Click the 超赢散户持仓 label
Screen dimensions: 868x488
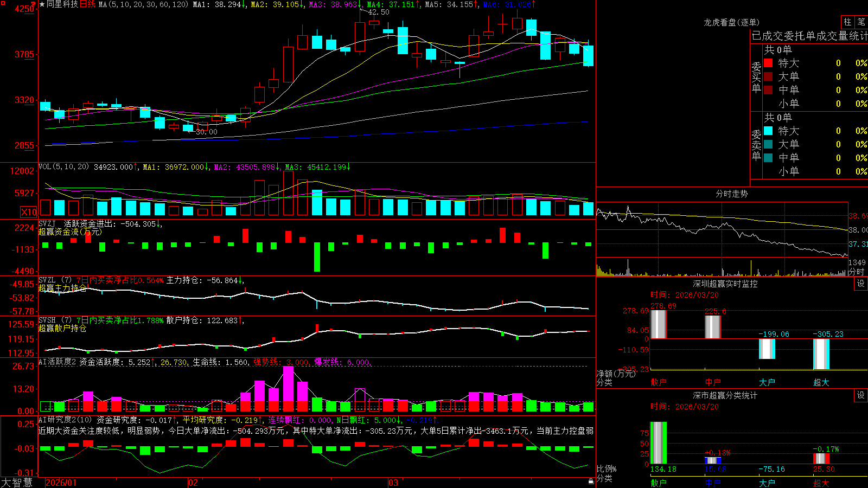[62, 328]
